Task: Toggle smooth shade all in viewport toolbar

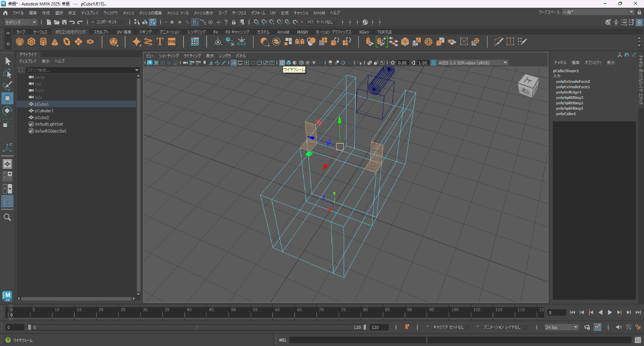Action: (288, 63)
